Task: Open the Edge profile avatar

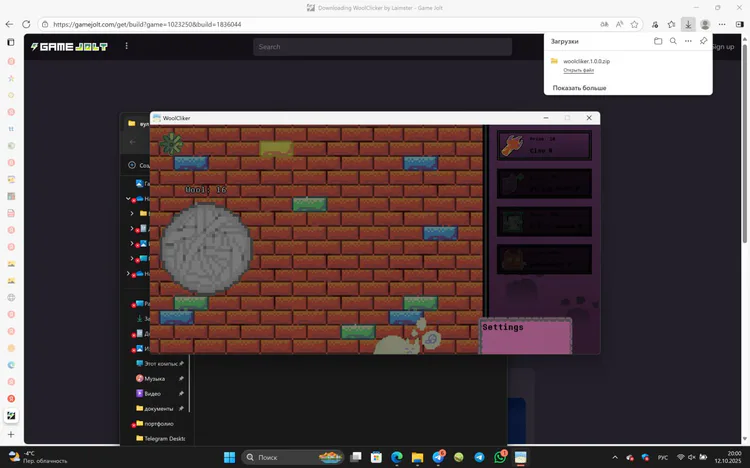Action: pos(705,24)
